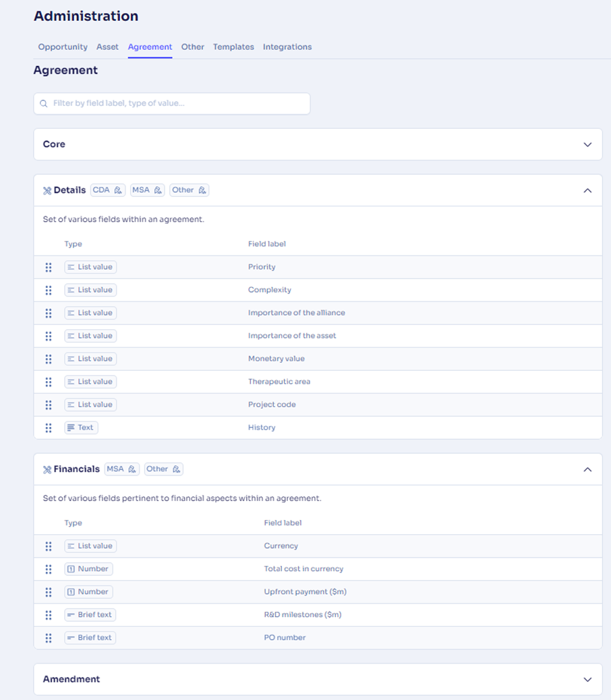Image resolution: width=611 pixels, height=700 pixels.
Task: Click the filter by field label input
Action: [x=172, y=104]
